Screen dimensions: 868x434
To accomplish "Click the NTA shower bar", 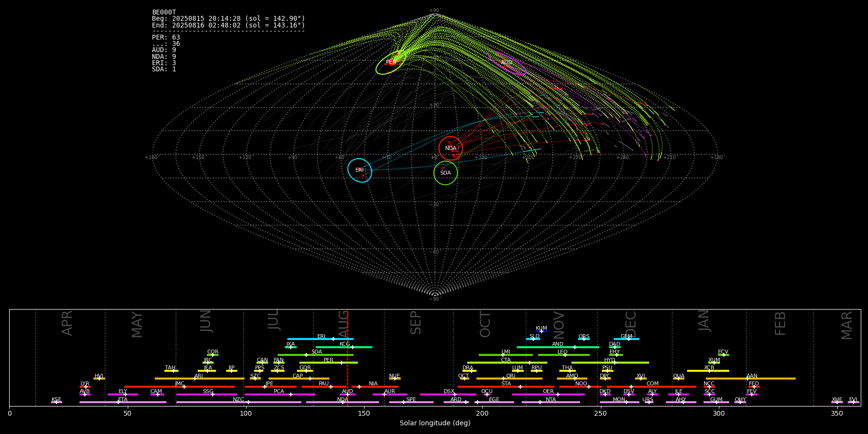I will [551, 402].
